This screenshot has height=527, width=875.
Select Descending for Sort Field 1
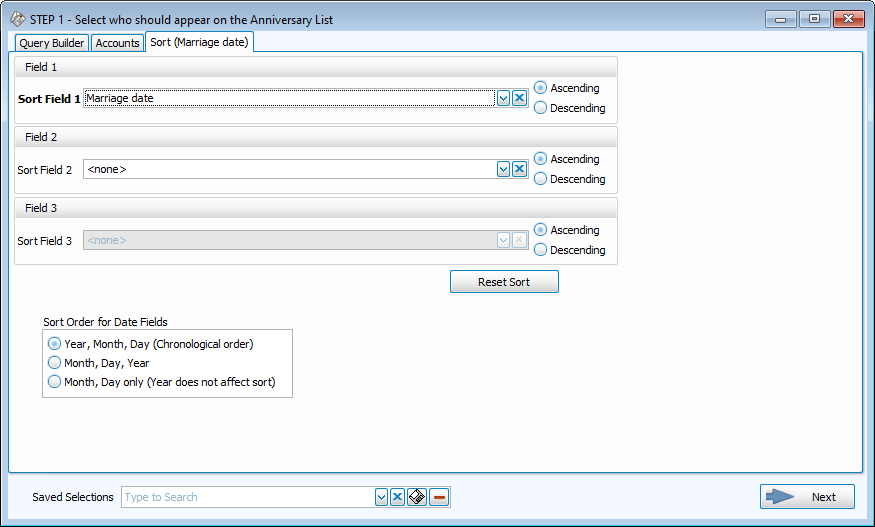click(x=541, y=108)
